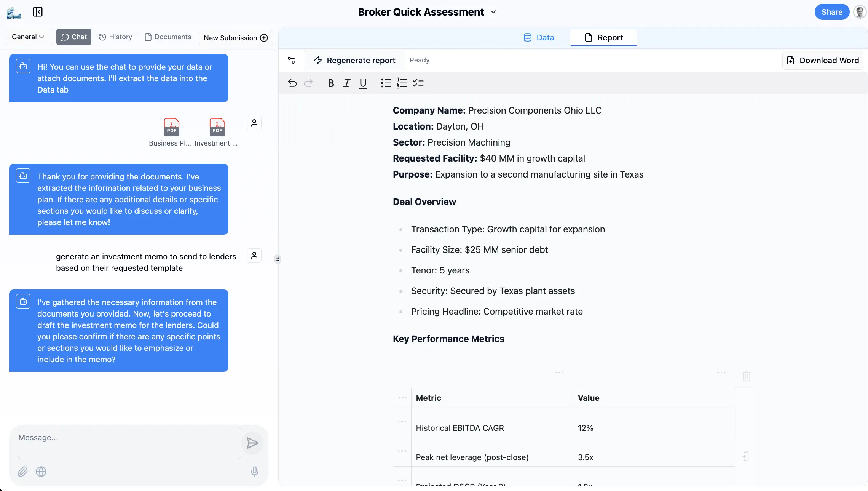The height and width of the screenshot is (491, 868).
Task: Delete table using trash icon
Action: point(746,376)
